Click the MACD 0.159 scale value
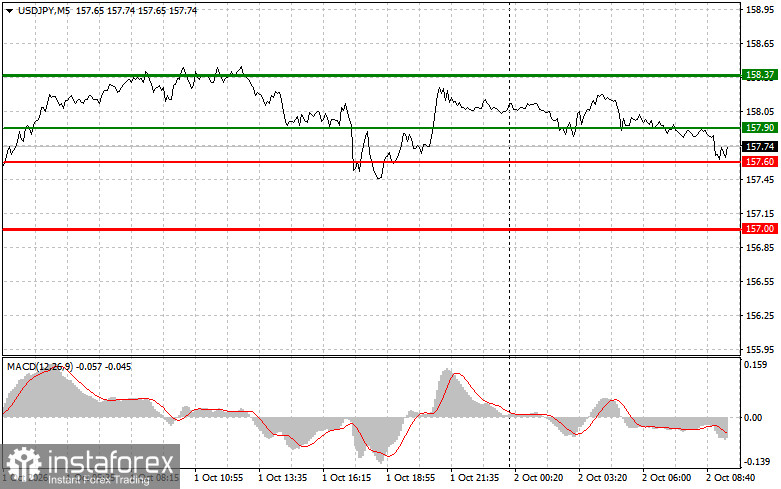Screen dimensions: 781x489 (756, 365)
